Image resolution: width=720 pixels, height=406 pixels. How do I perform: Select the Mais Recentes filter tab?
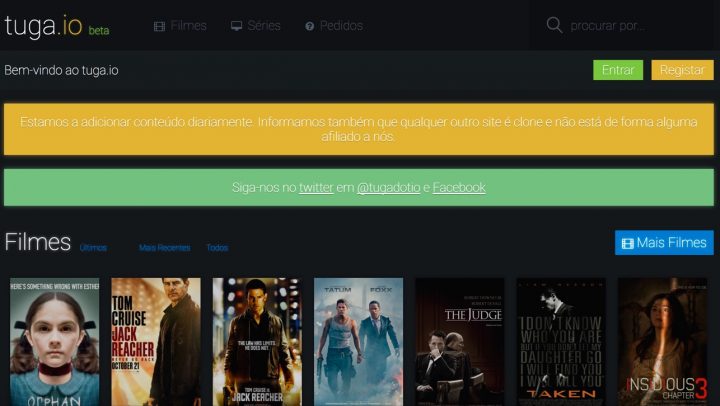click(x=164, y=248)
